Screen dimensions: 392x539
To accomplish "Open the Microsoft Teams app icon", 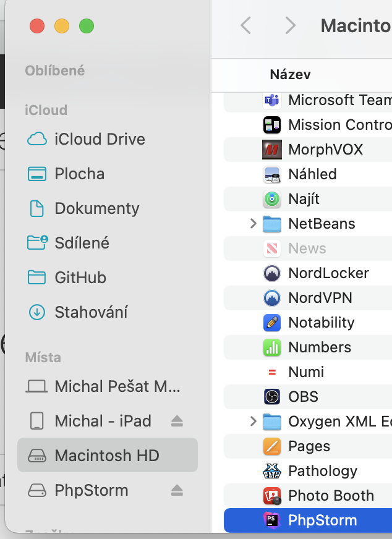I will (272, 100).
